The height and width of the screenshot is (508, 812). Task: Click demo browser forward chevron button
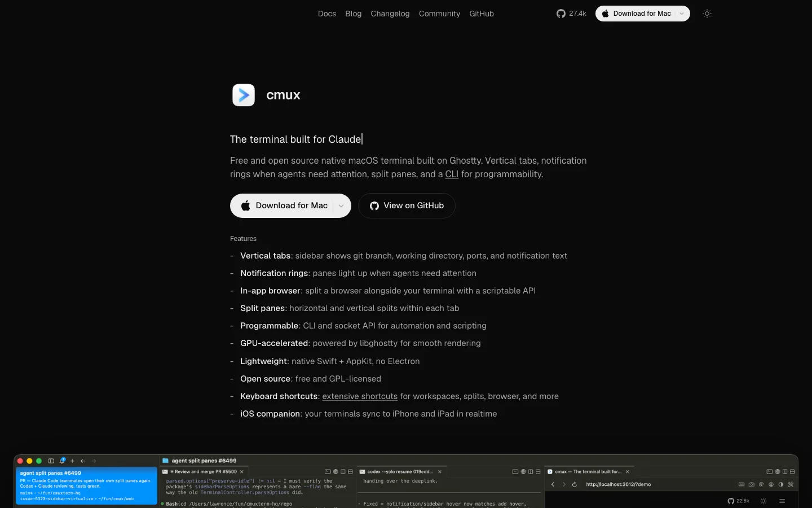(x=564, y=484)
